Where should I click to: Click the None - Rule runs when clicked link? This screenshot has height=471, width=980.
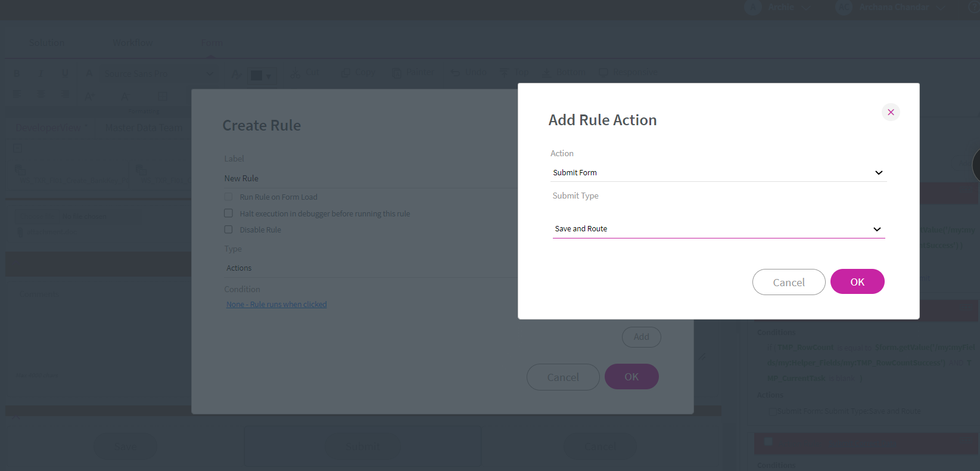coord(276,305)
